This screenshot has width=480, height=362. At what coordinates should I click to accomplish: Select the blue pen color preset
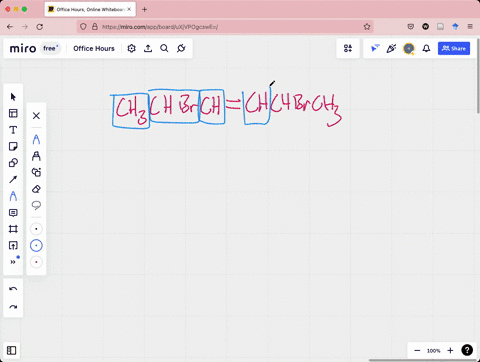(36, 246)
